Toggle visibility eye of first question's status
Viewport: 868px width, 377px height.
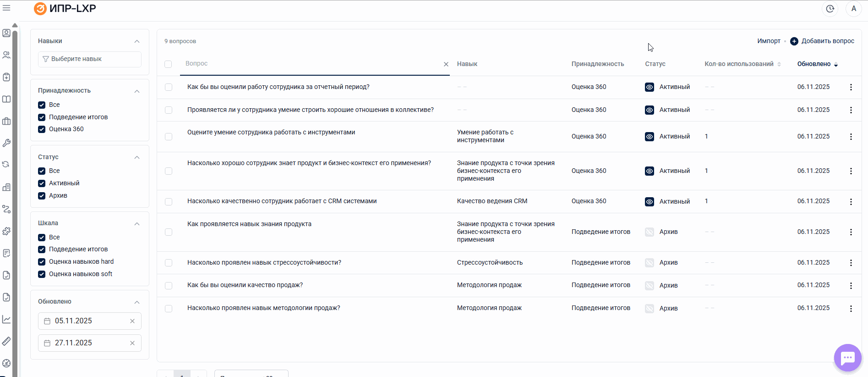[x=649, y=87]
